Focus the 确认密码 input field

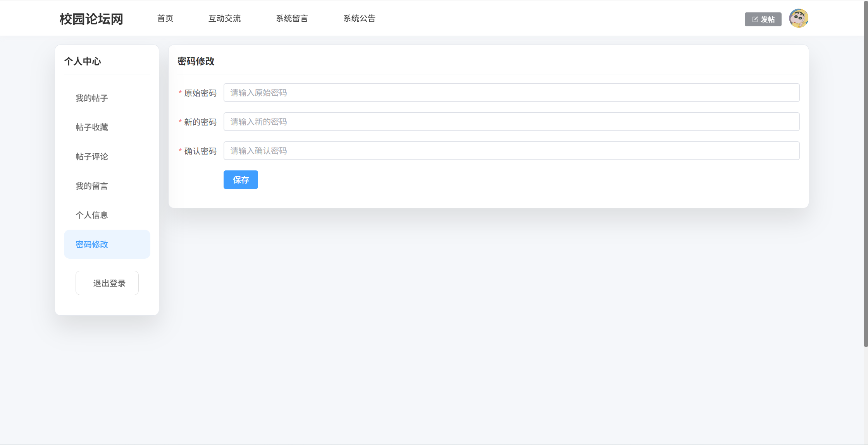click(511, 151)
